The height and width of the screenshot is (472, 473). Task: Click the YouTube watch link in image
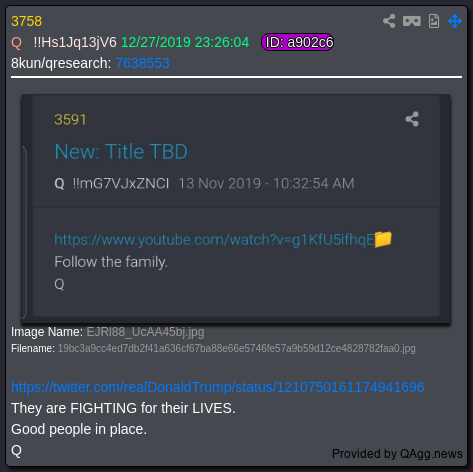point(214,240)
